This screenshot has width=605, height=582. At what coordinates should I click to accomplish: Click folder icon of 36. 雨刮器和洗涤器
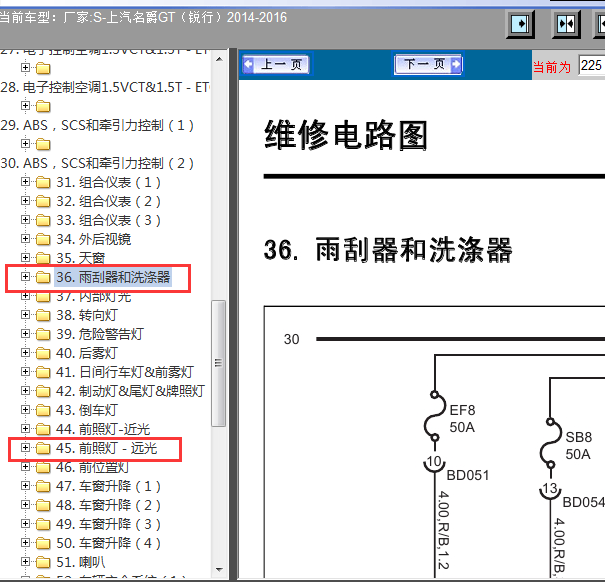point(43,277)
